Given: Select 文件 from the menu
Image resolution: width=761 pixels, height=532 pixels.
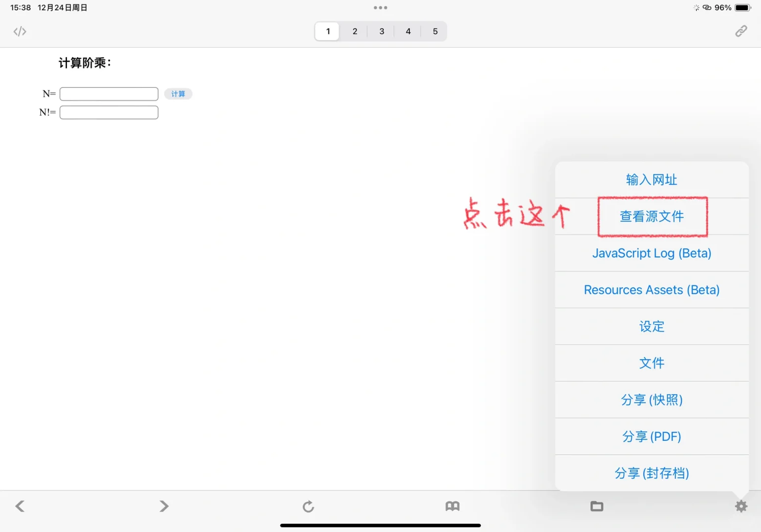Looking at the screenshot, I should pyautogui.click(x=652, y=363).
